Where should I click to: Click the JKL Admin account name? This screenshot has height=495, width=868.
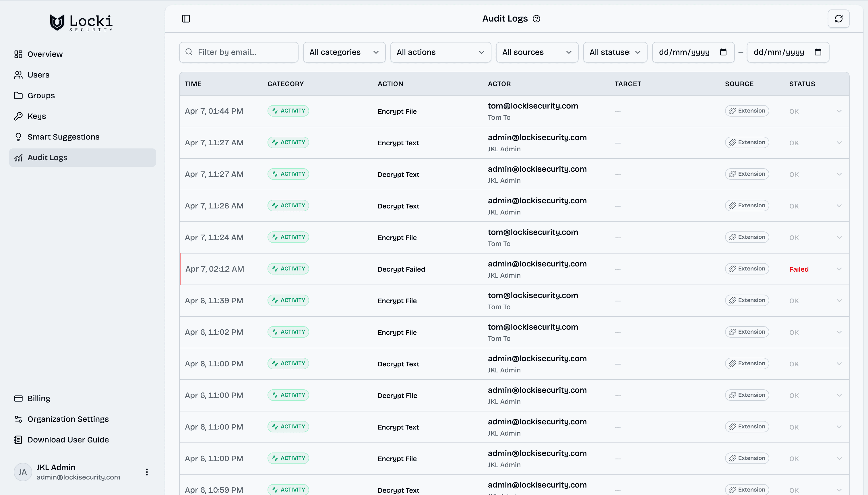pos(56,467)
